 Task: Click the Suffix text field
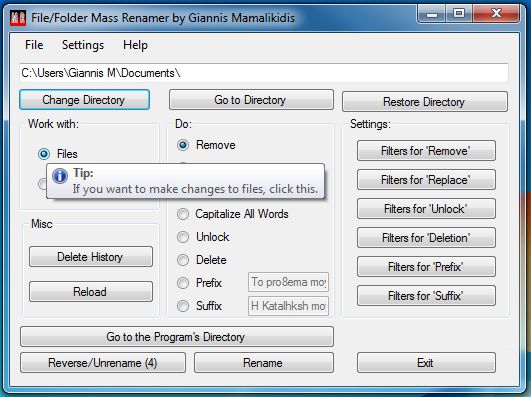289,306
